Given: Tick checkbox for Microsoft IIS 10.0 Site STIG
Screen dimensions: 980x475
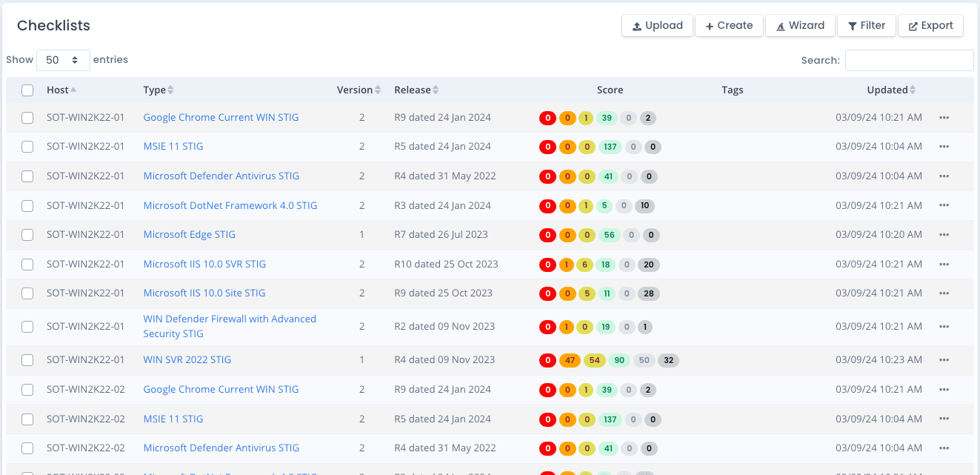Looking at the screenshot, I should point(27,293).
